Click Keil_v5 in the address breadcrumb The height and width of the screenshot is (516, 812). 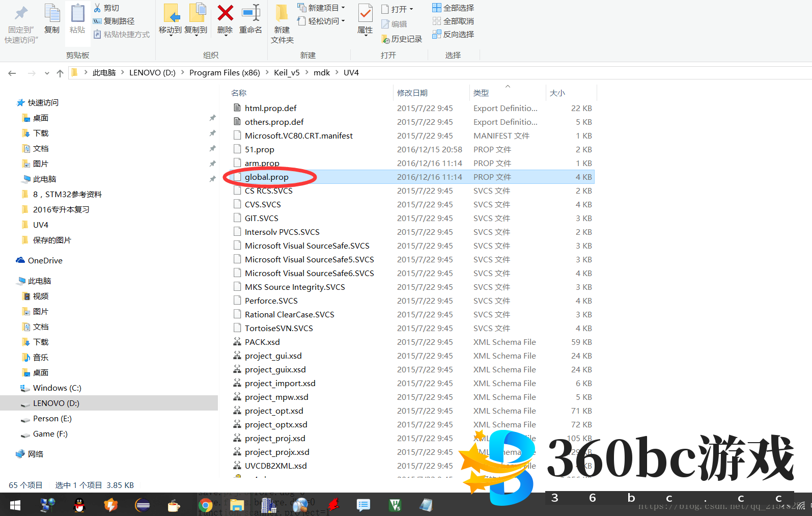(x=287, y=73)
